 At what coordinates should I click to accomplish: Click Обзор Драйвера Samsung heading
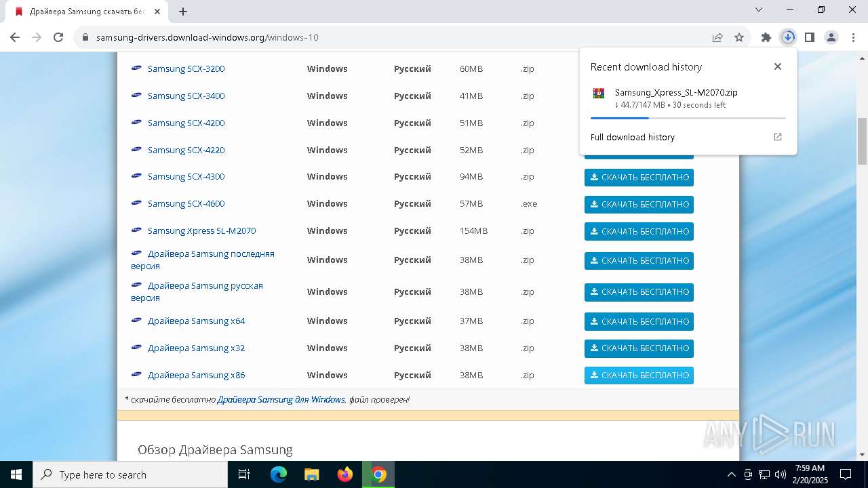pyautogui.click(x=215, y=449)
